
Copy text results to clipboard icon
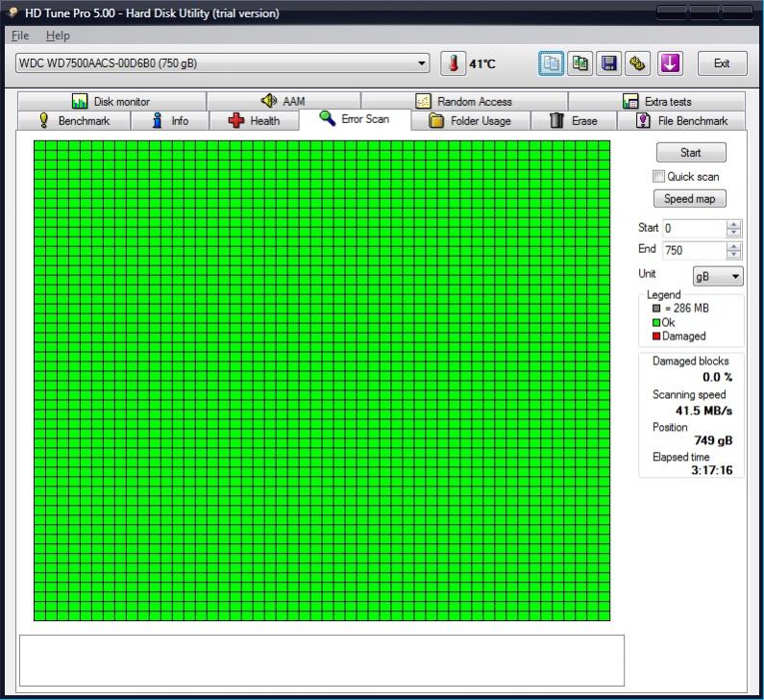tap(552, 63)
